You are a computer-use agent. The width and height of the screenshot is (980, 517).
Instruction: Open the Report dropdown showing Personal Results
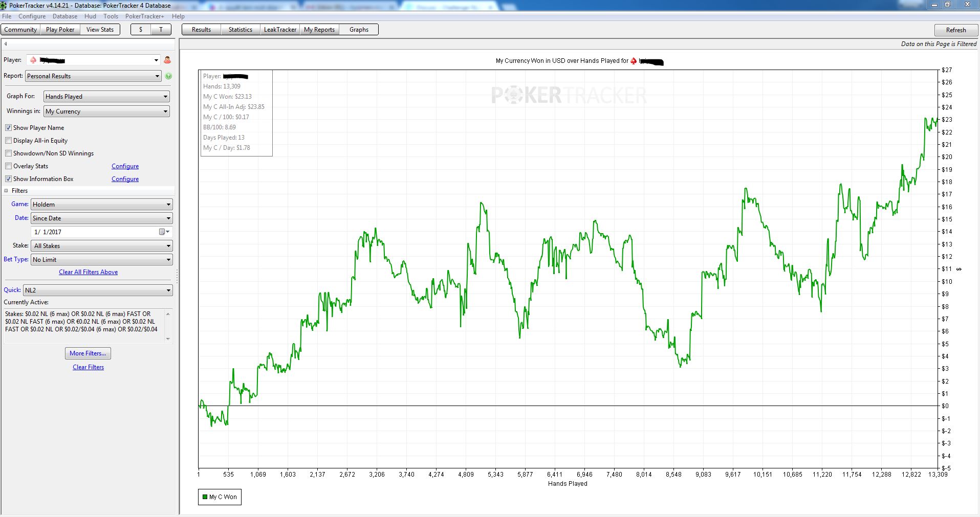(93, 76)
